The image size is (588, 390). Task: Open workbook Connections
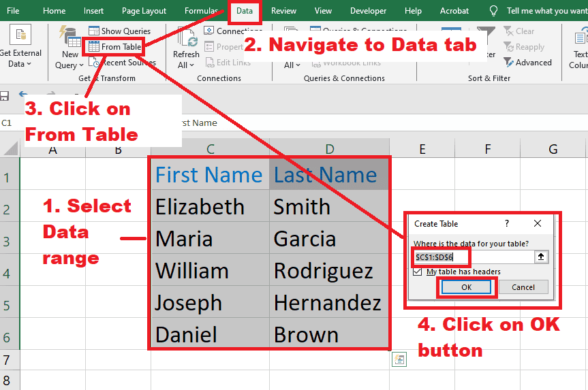pos(233,31)
